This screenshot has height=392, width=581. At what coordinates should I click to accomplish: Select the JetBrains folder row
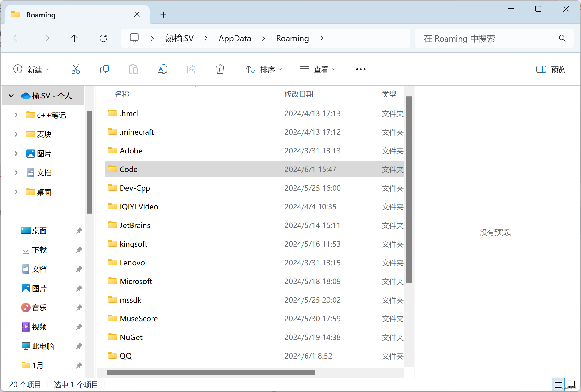[x=254, y=225]
